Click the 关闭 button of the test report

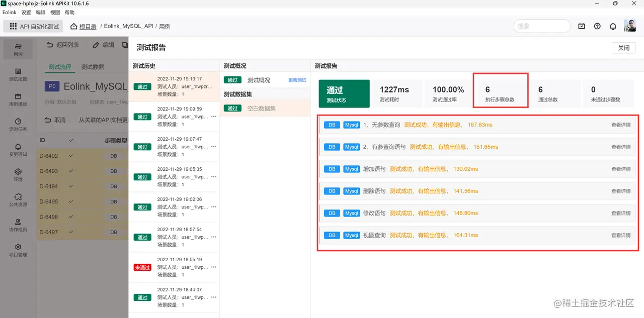(x=624, y=48)
